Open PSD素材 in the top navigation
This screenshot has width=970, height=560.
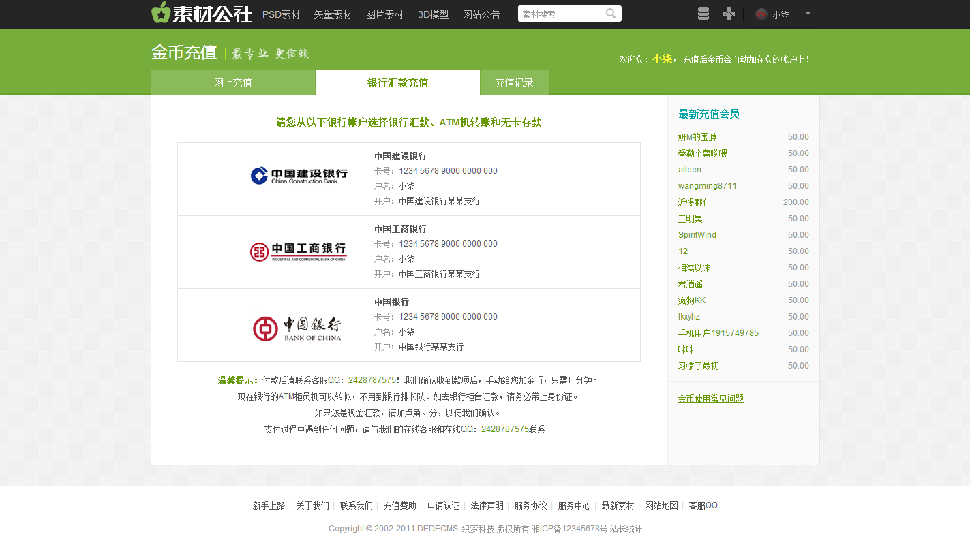pos(281,14)
